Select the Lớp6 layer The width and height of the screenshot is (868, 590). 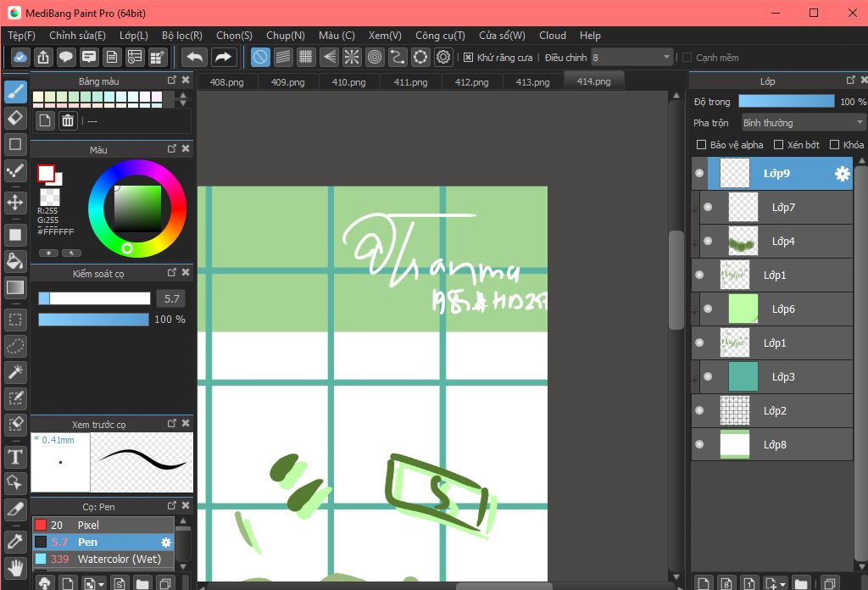pyautogui.click(x=776, y=309)
